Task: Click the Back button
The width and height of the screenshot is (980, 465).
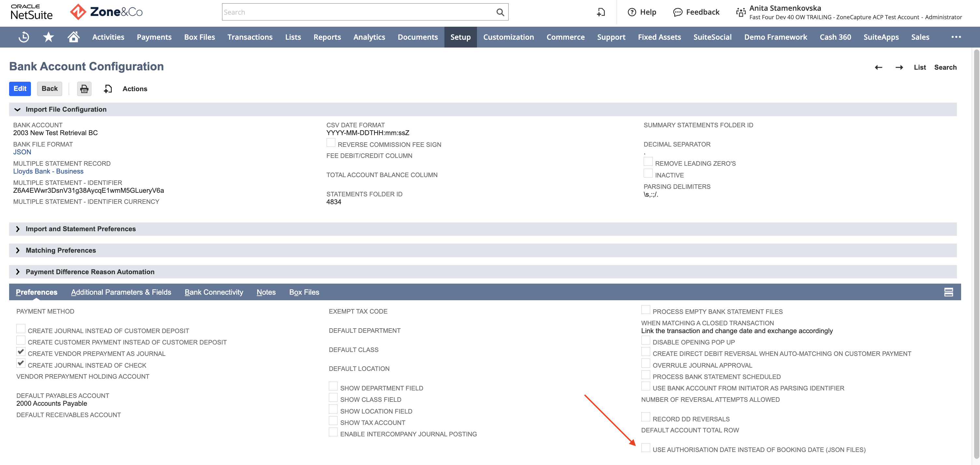Action: click(49, 89)
